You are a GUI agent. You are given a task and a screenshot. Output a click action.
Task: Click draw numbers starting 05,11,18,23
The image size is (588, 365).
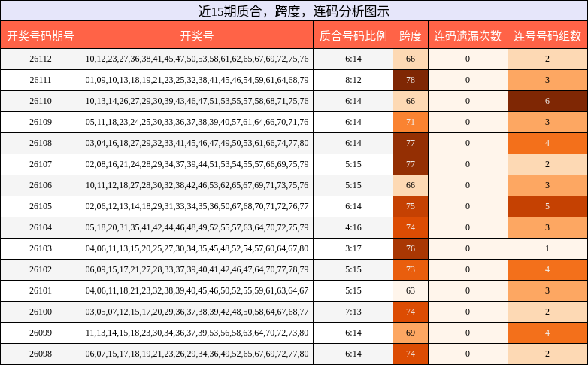point(197,122)
